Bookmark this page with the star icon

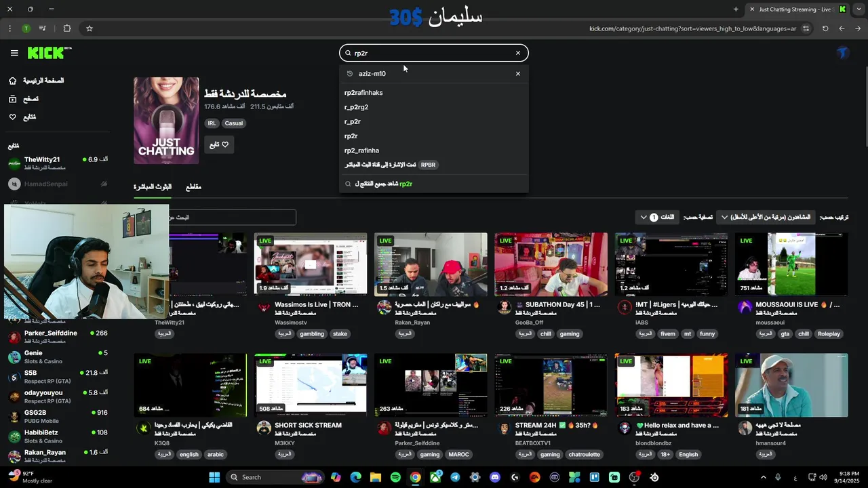(x=89, y=28)
